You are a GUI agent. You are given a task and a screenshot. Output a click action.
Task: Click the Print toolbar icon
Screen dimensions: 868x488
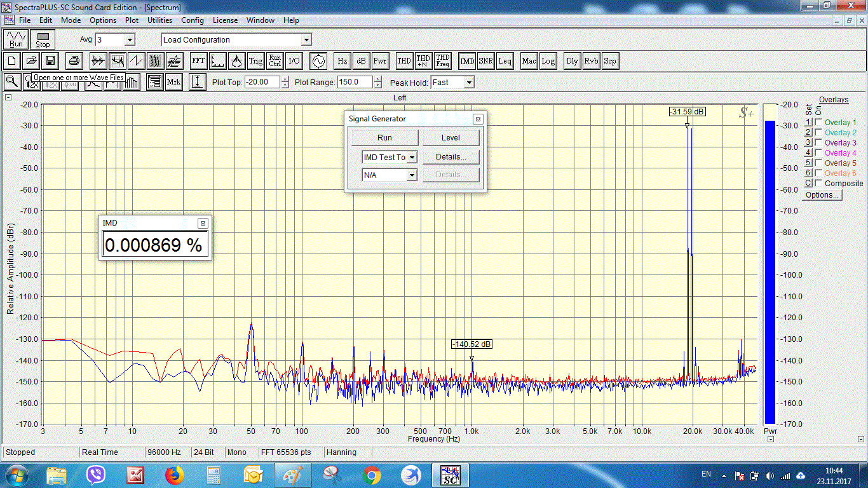[x=74, y=61]
